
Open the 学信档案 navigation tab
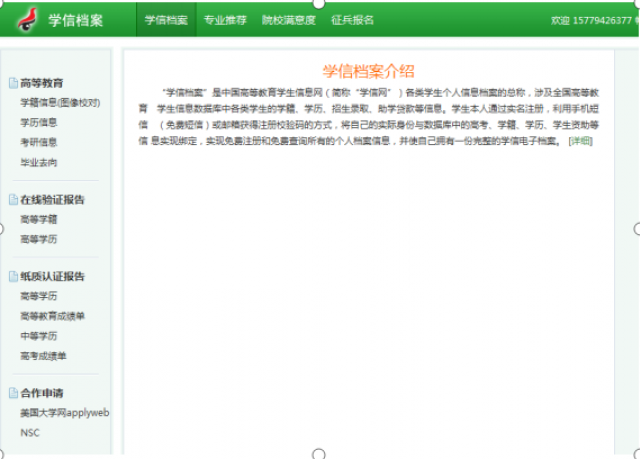click(x=166, y=20)
